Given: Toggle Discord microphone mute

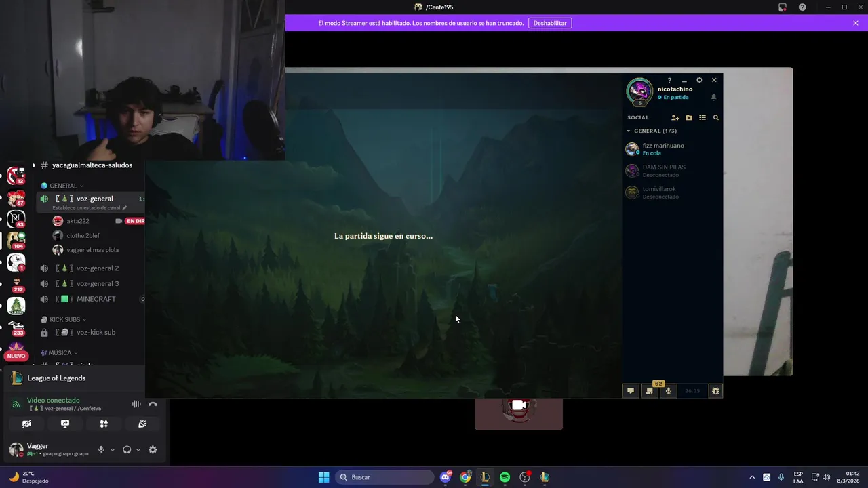Looking at the screenshot, I should pos(101,449).
